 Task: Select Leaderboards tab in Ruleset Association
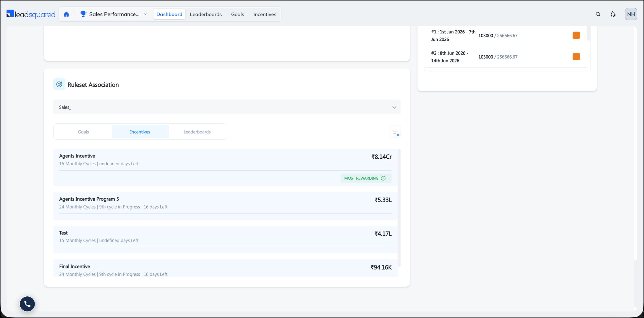click(x=197, y=132)
